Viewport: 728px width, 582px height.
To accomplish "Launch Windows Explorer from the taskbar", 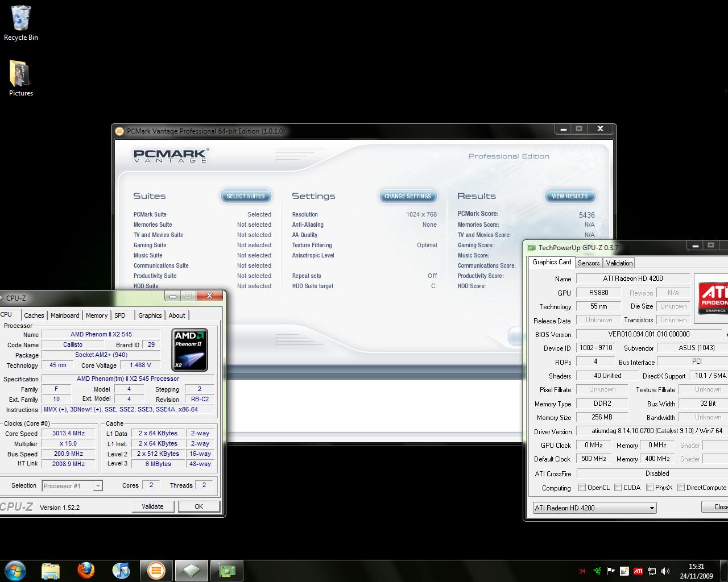I will 51,570.
